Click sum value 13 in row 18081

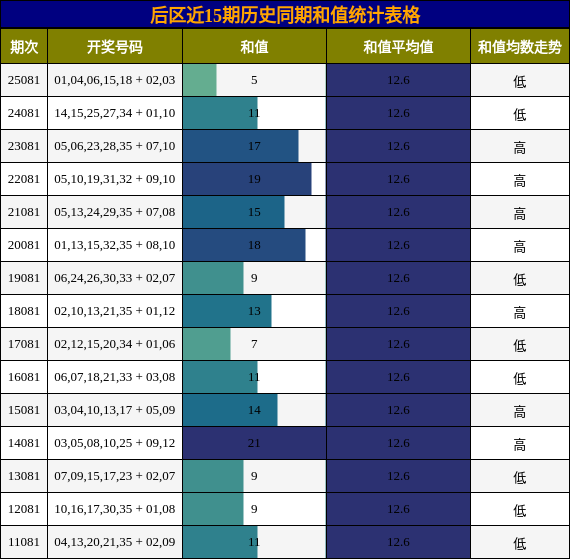254,311
